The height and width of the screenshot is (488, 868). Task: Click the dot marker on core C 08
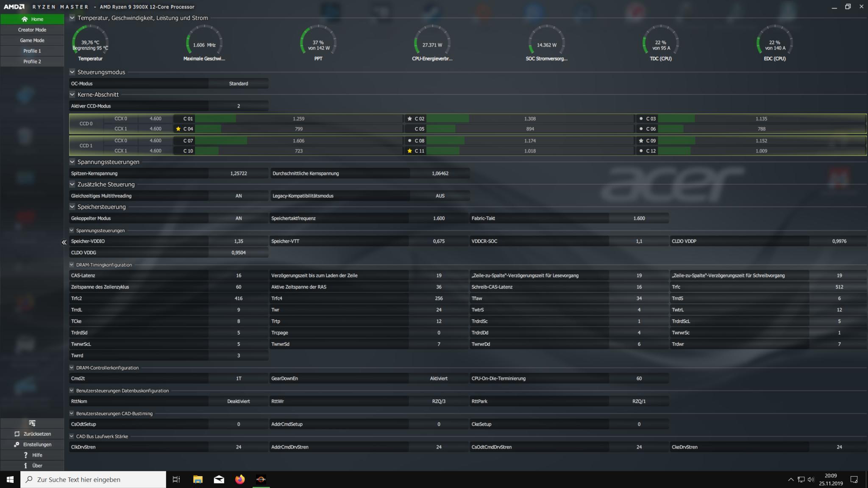[x=409, y=141]
